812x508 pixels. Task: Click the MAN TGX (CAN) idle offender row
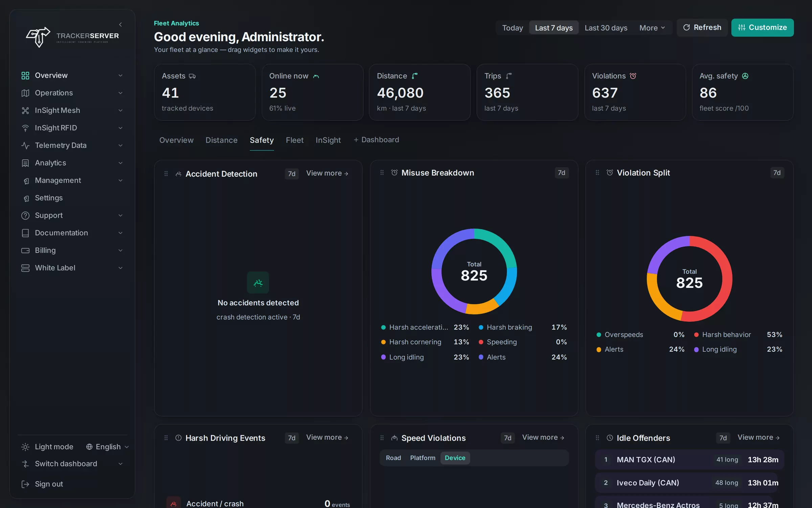coord(690,460)
